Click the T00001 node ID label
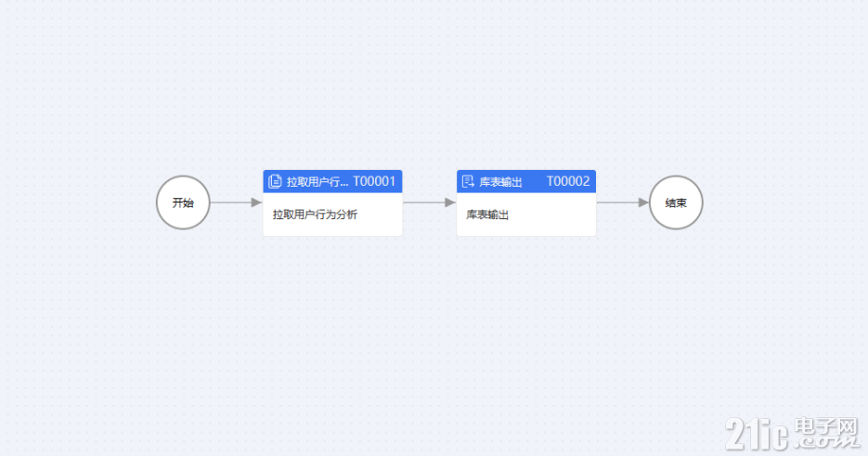868x457 pixels. (x=374, y=182)
